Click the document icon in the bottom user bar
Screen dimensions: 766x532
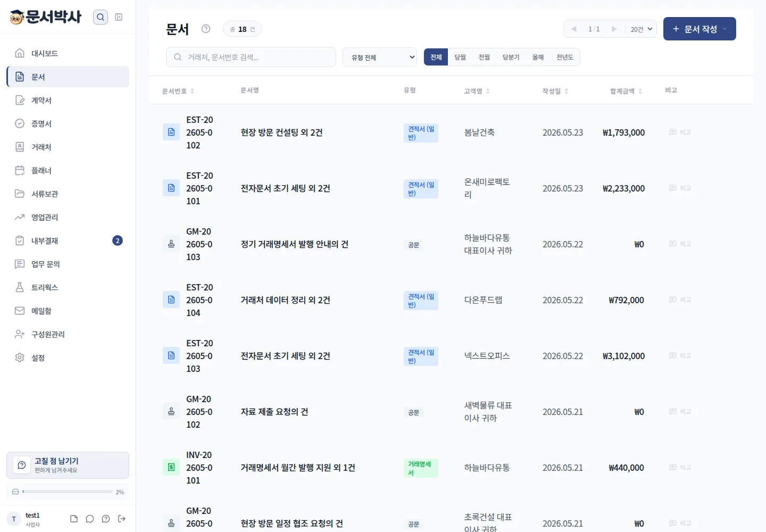click(74, 519)
